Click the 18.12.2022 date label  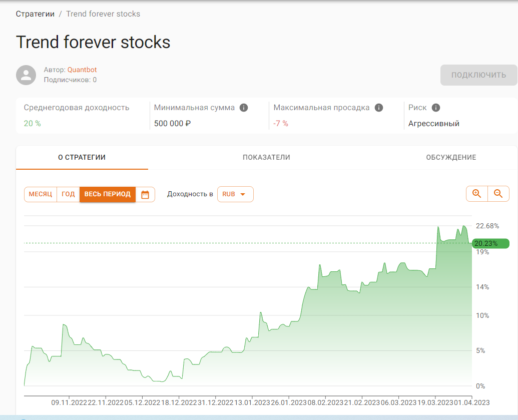point(179,403)
